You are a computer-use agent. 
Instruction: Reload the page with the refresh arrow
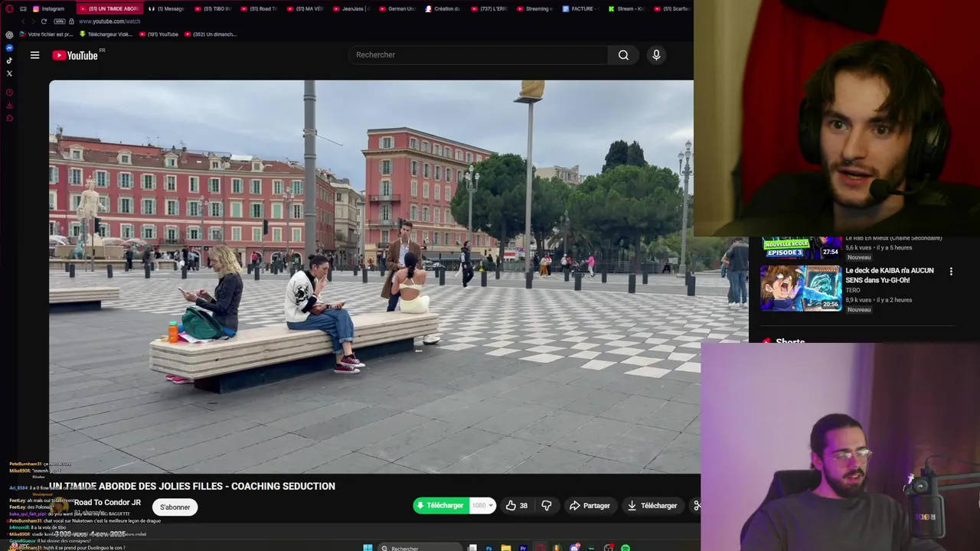[x=44, y=21]
